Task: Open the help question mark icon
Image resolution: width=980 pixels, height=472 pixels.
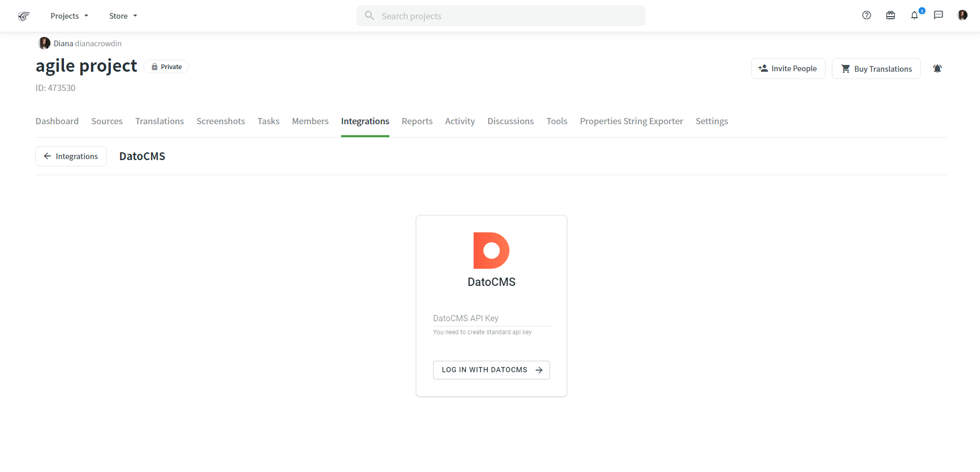Action: 867,15
